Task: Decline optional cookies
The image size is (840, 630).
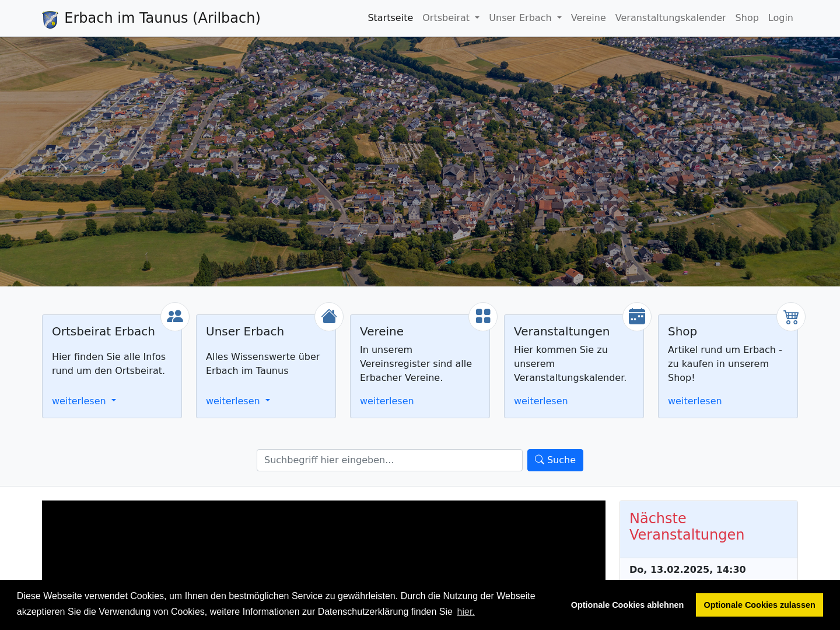Action: tap(627, 605)
